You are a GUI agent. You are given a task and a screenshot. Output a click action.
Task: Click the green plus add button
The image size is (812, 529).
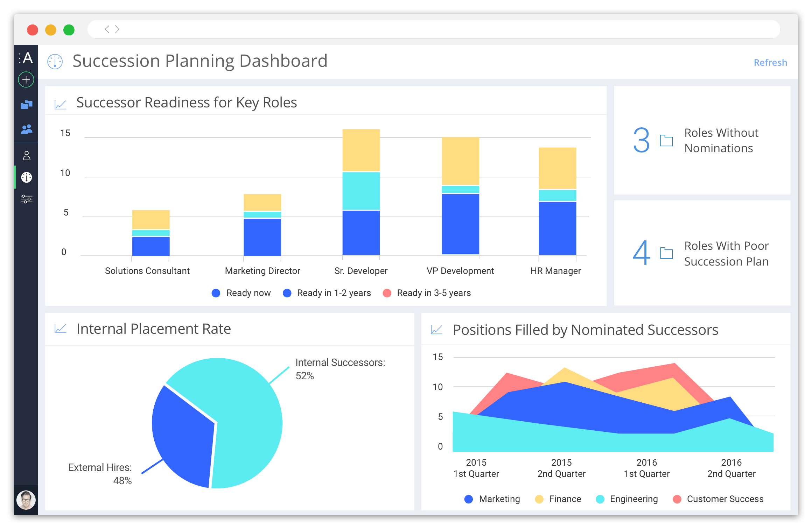tap(26, 80)
